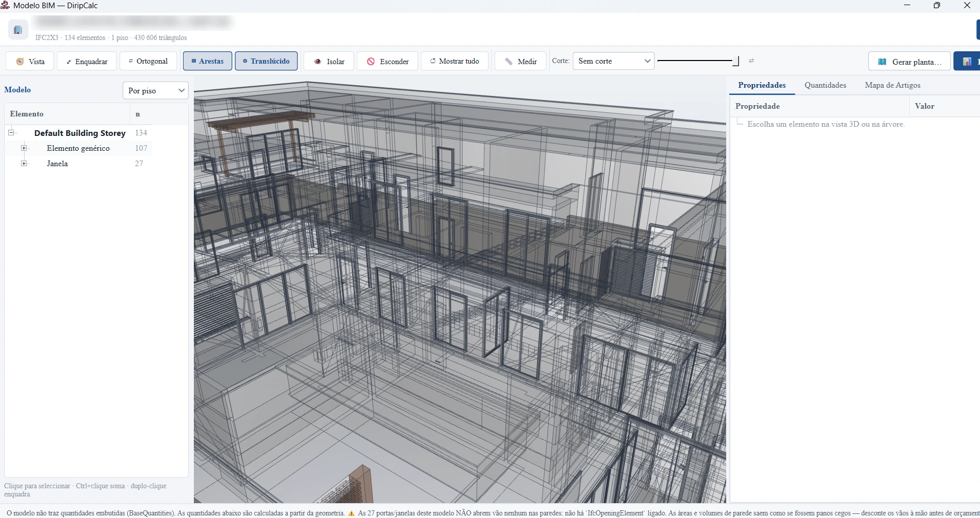Switch to the Quantidades tab
Screen dimensions: 980x518
(x=825, y=85)
